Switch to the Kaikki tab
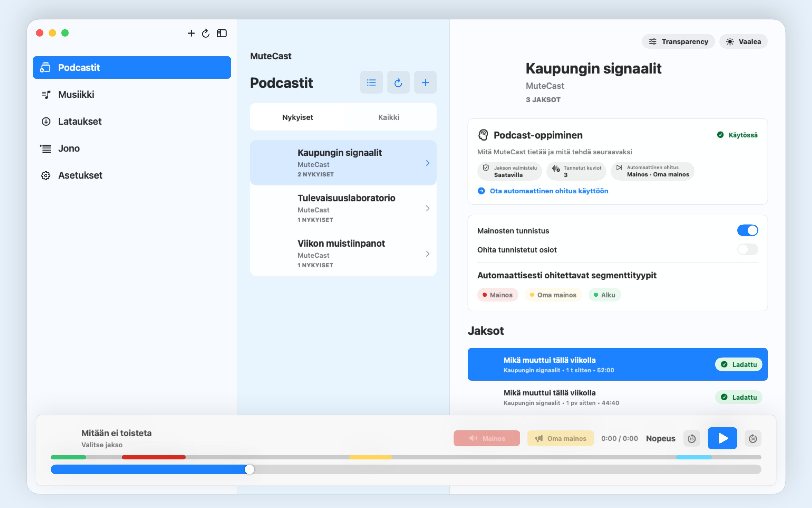Image resolution: width=812 pixels, height=508 pixels. coord(389,117)
